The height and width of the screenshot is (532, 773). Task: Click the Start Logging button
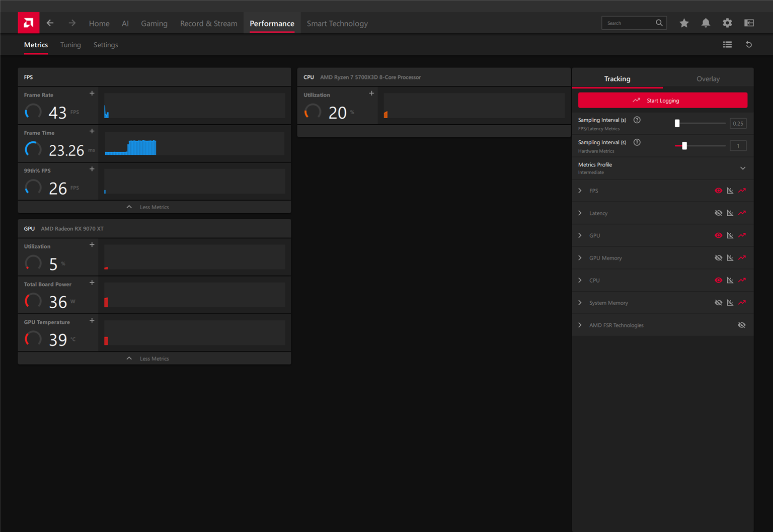click(x=662, y=100)
